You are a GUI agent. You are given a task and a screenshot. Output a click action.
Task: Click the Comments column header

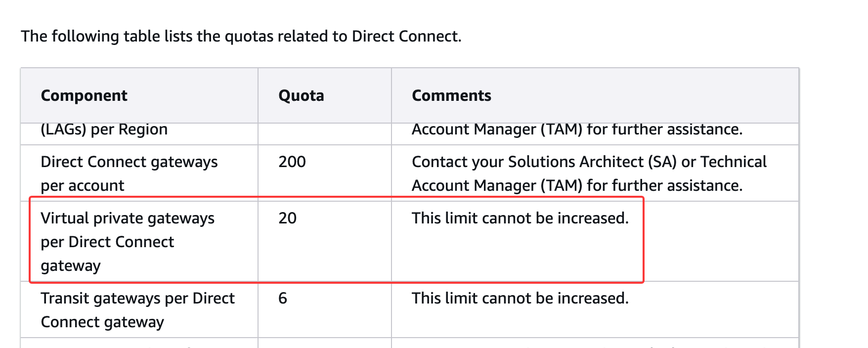click(x=451, y=95)
